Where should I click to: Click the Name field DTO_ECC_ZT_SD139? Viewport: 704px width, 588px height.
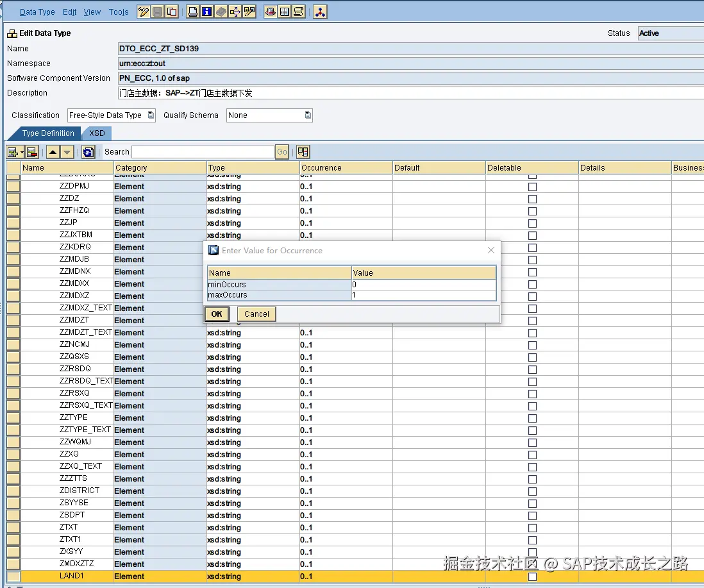411,49
